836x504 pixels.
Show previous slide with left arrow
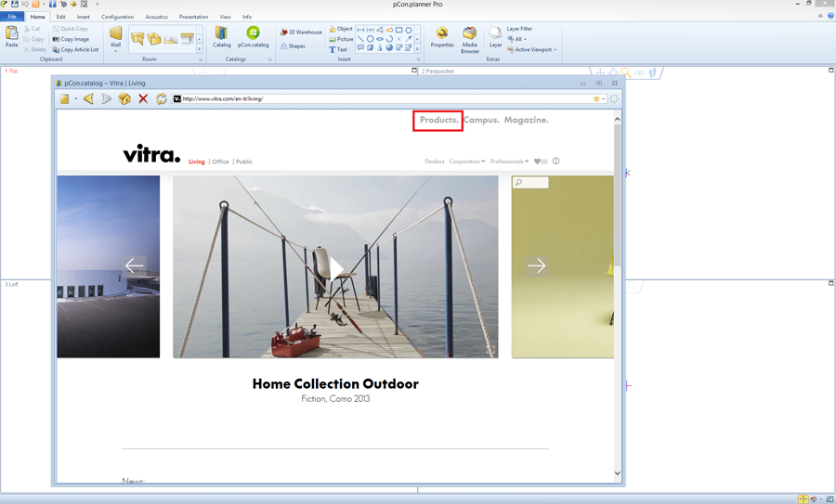[134, 265]
